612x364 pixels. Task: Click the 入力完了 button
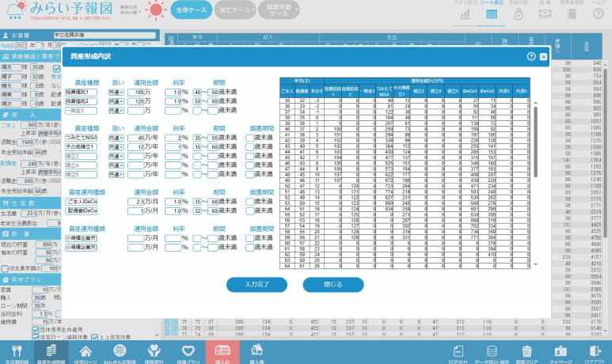pos(257,284)
